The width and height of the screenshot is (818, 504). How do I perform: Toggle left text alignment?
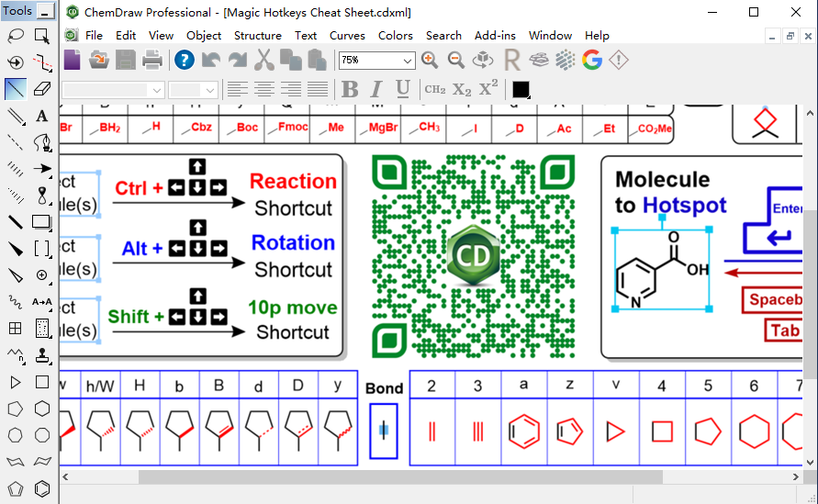[x=238, y=90]
